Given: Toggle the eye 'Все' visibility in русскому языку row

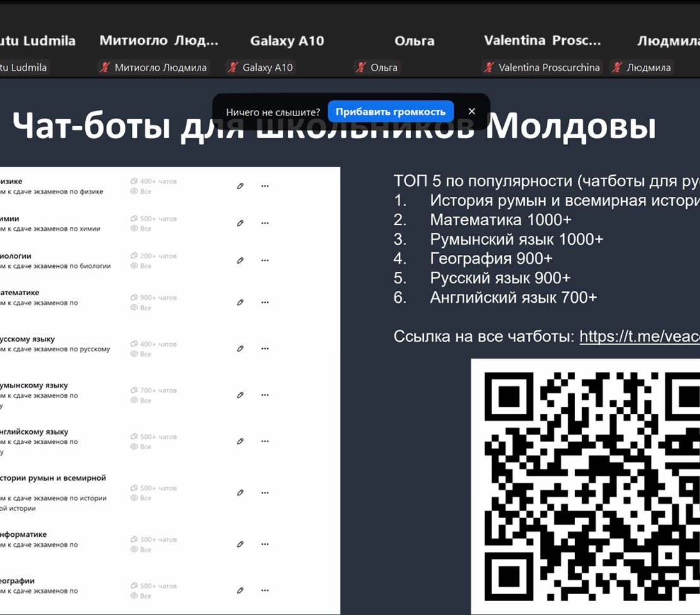Looking at the screenshot, I should pyautogui.click(x=141, y=354).
